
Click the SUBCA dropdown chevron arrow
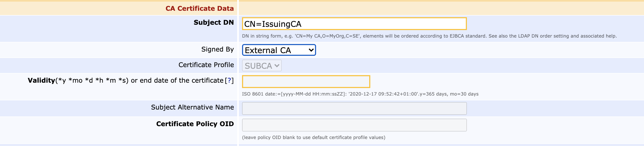click(277, 66)
